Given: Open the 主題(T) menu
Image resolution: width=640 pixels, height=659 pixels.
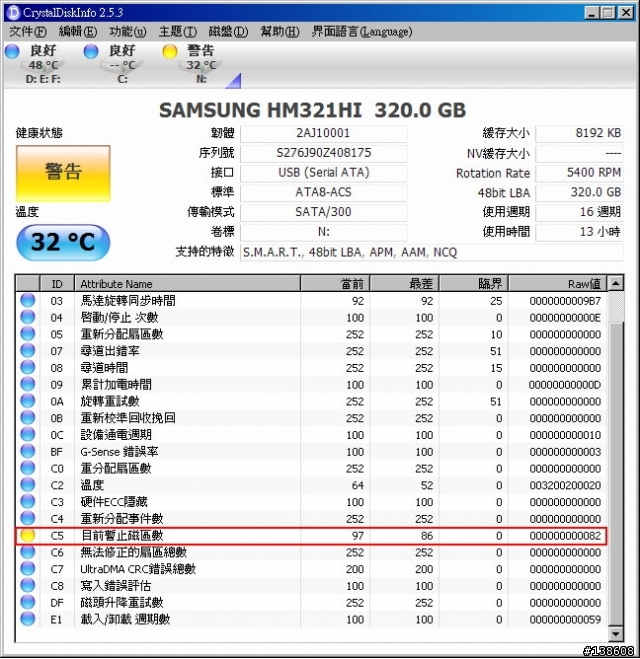Looking at the screenshot, I should 178,32.
